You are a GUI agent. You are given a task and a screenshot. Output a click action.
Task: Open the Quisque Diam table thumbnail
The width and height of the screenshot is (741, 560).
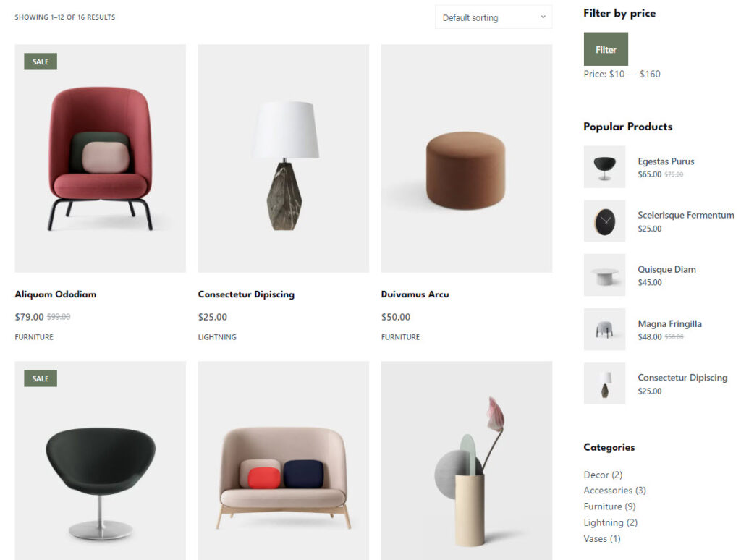click(x=604, y=275)
